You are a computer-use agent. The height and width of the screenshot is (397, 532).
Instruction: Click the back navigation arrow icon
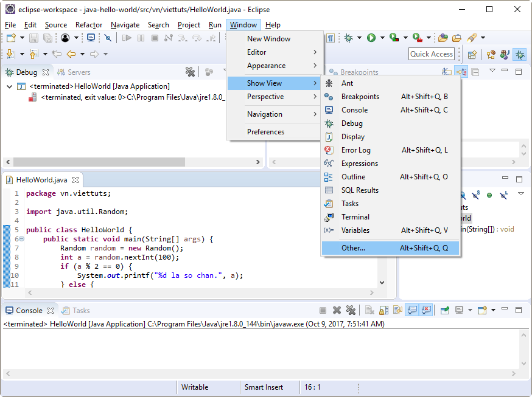(x=71, y=54)
